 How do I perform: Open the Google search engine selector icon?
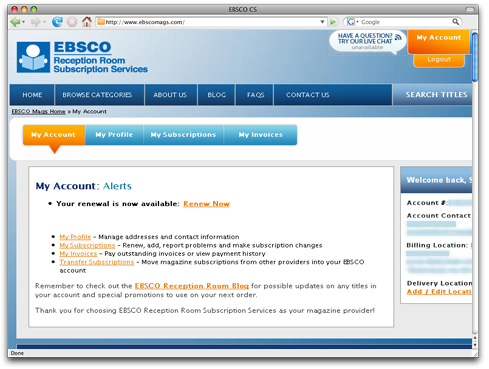(x=351, y=22)
